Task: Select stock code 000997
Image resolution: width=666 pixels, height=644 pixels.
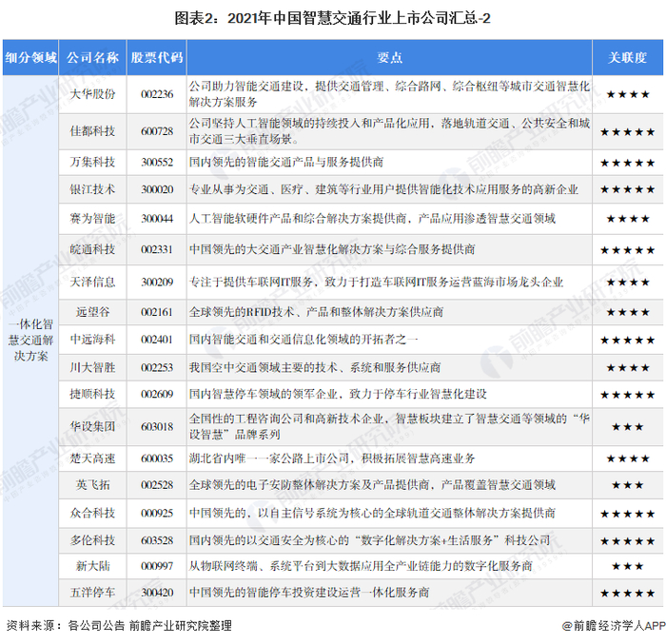Action: 157,566
